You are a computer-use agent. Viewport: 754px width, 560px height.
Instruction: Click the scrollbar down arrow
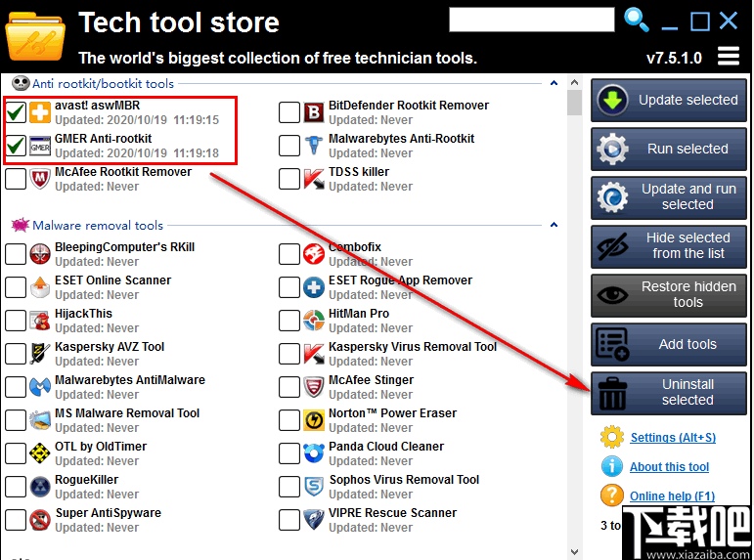(574, 551)
